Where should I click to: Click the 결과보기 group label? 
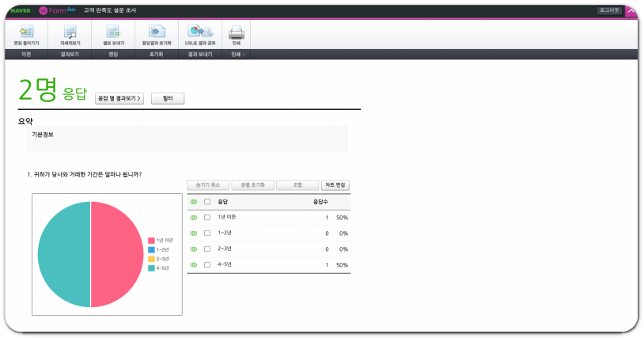point(70,54)
